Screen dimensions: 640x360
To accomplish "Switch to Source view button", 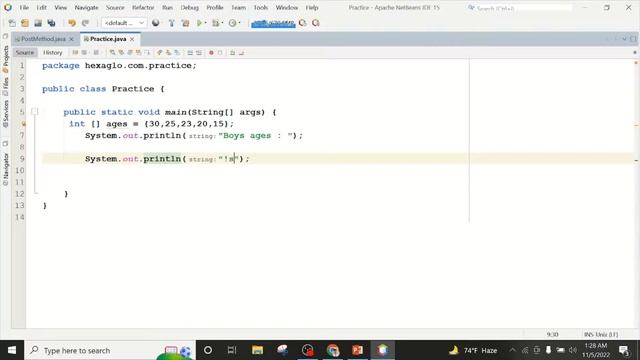I will 25,53.
